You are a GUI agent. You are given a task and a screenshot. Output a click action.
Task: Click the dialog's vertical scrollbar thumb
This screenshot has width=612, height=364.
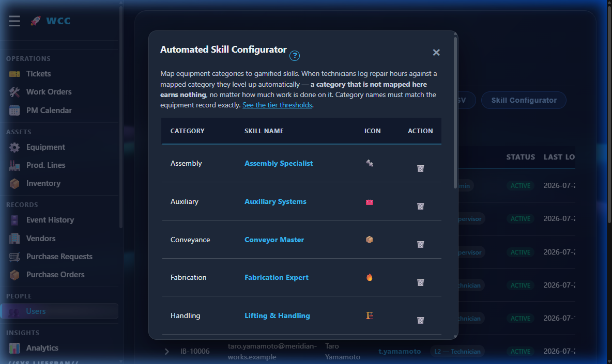[x=455, y=113]
